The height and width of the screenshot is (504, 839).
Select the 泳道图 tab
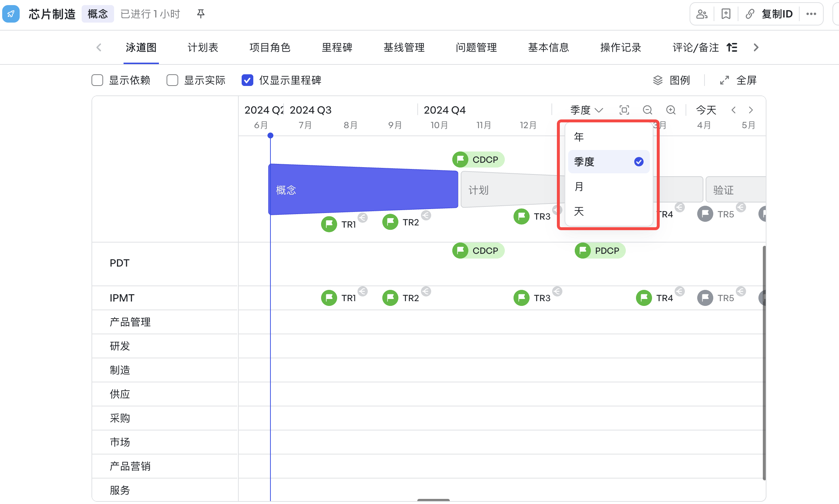(141, 47)
